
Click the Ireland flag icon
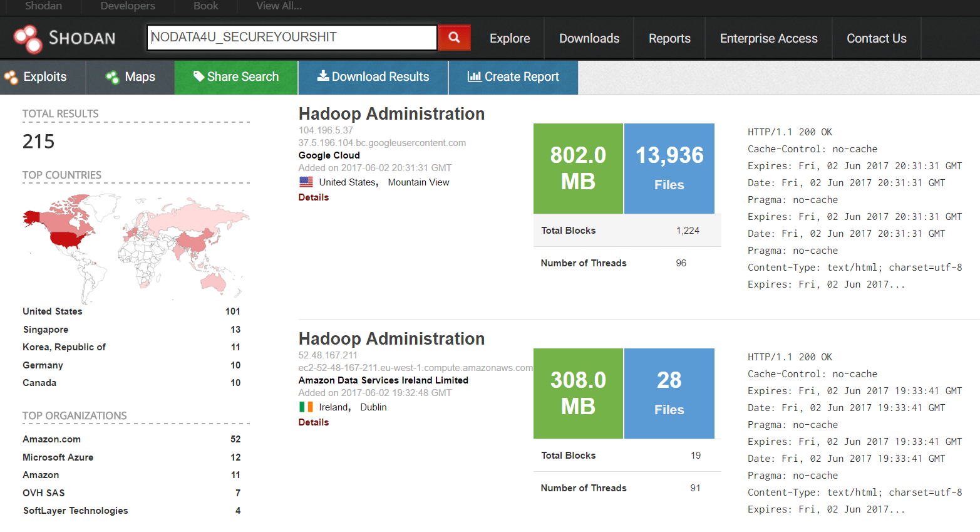click(x=306, y=407)
